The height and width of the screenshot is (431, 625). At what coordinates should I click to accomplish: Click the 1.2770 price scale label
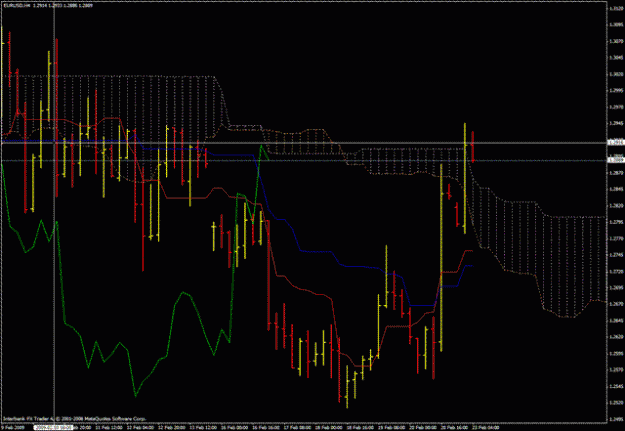coord(615,238)
